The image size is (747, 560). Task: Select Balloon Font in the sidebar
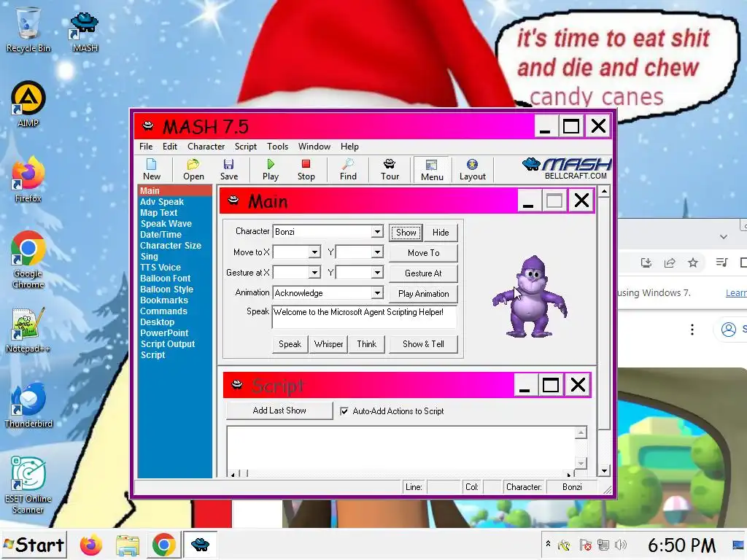[x=166, y=279]
